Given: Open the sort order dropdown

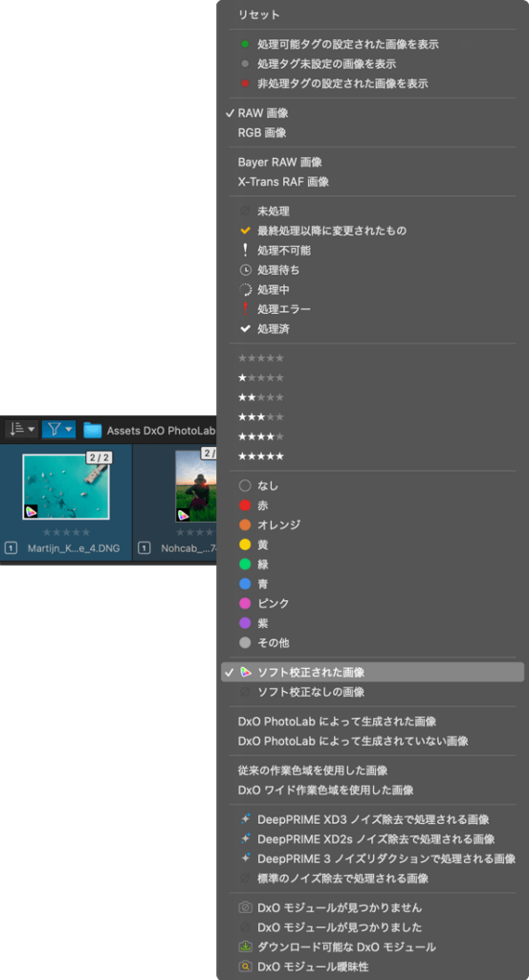Looking at the screenshot, I should coord(21,430).
